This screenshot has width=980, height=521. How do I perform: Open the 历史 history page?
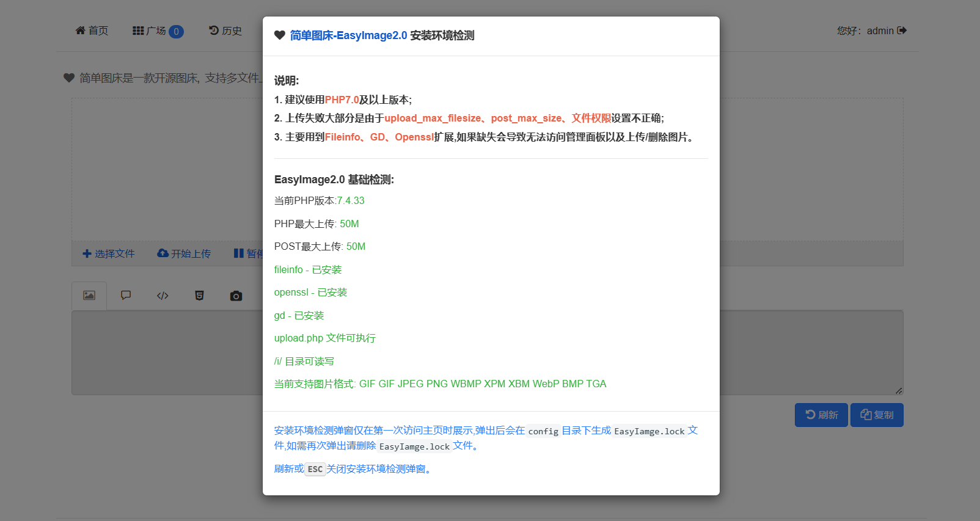(225, 31)
